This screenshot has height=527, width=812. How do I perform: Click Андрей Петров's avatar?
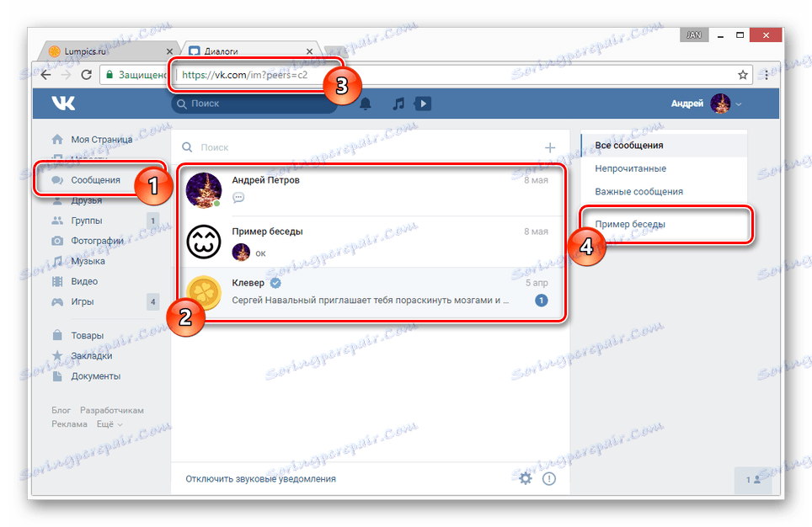[x=204, y=190]
